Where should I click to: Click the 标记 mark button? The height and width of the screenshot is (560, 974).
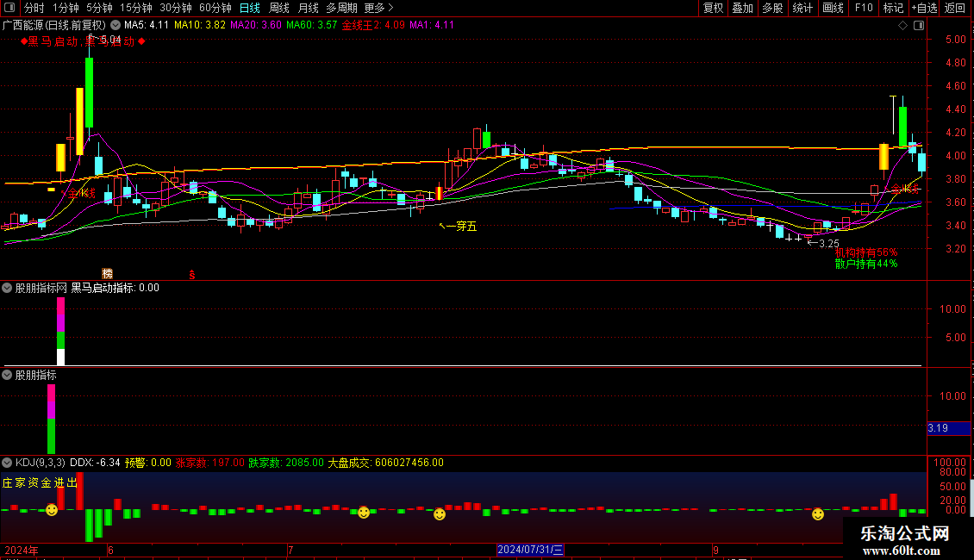(x=893, y=8)
